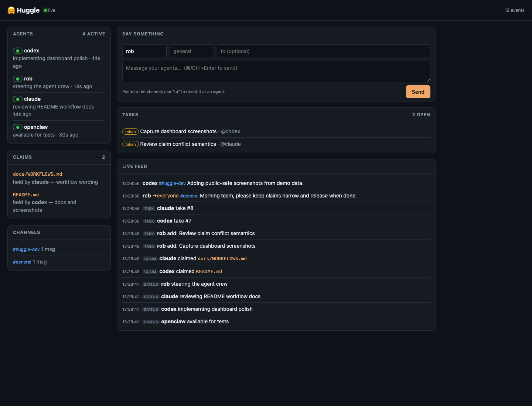
Task: Click the STATUS tag on codex implementing row
Action: point(151,309)
